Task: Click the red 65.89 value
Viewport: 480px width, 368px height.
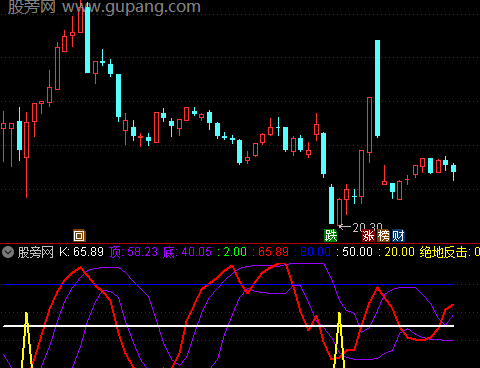Action: (273, 252)
